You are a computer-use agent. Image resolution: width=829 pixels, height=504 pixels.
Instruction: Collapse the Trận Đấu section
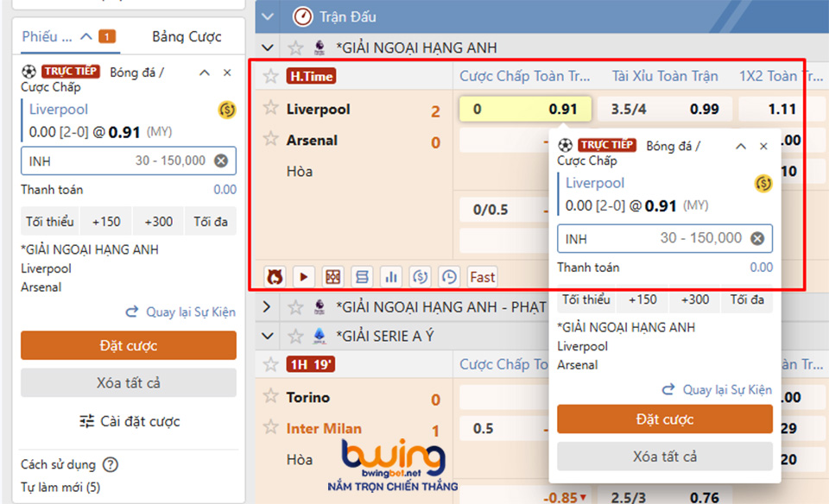pos(268,16)
